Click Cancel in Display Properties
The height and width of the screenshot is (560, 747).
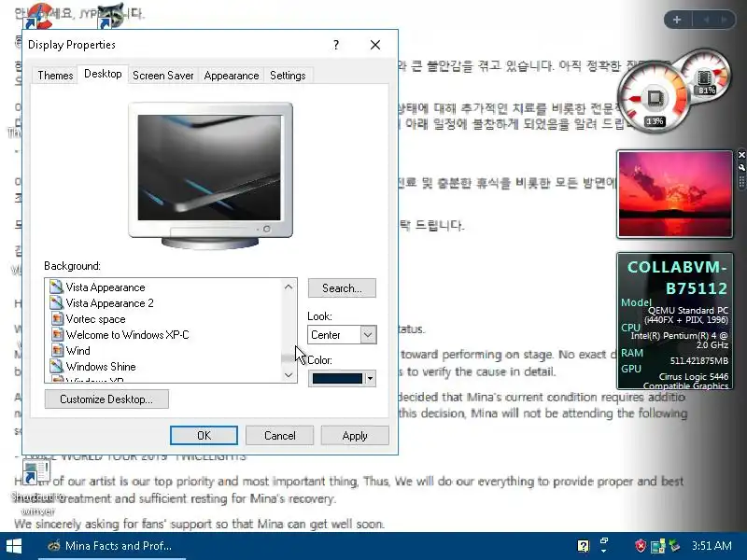click(x=279, y=435)
